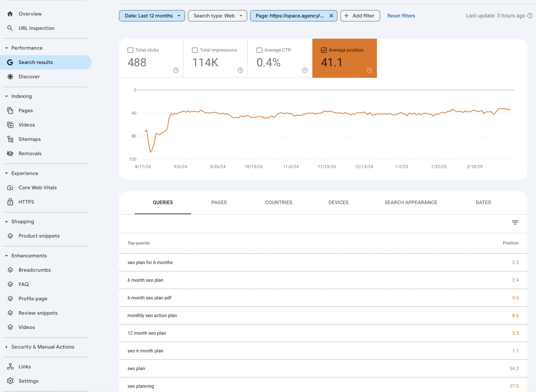Select the query row seo plan for 6 months

(x=150, y=262)
